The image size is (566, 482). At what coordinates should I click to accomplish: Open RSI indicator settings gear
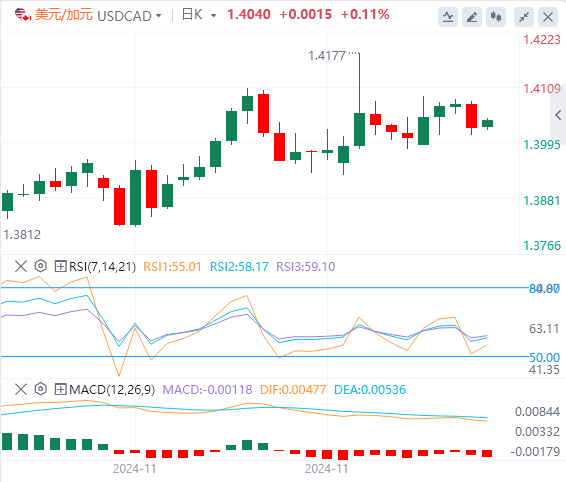(x=41, y=266)
